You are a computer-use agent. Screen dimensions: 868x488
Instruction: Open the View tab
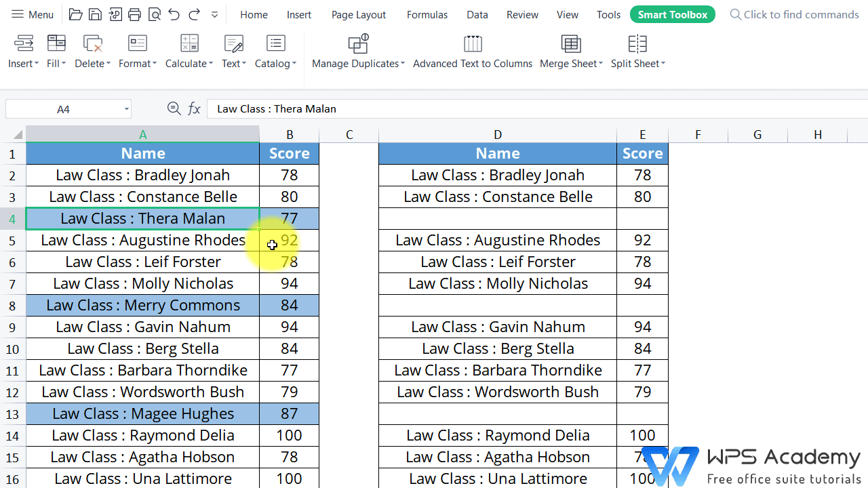point(567,14)
